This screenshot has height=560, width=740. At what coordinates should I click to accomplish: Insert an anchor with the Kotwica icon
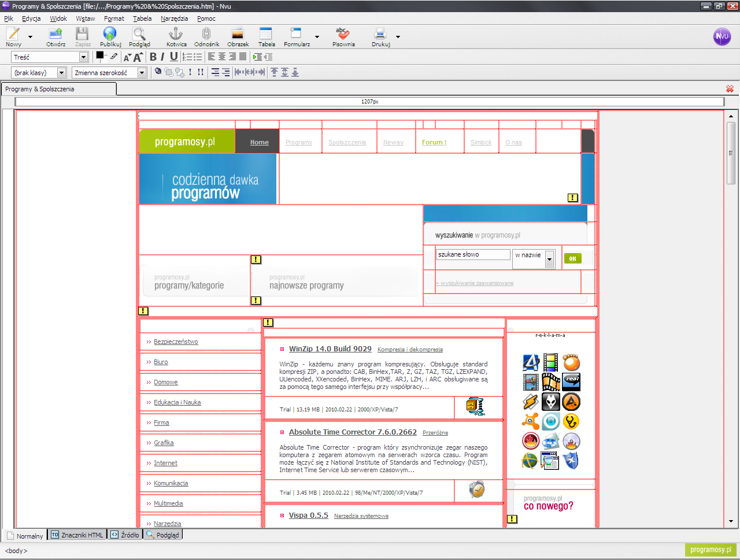(x=176, y=34)
